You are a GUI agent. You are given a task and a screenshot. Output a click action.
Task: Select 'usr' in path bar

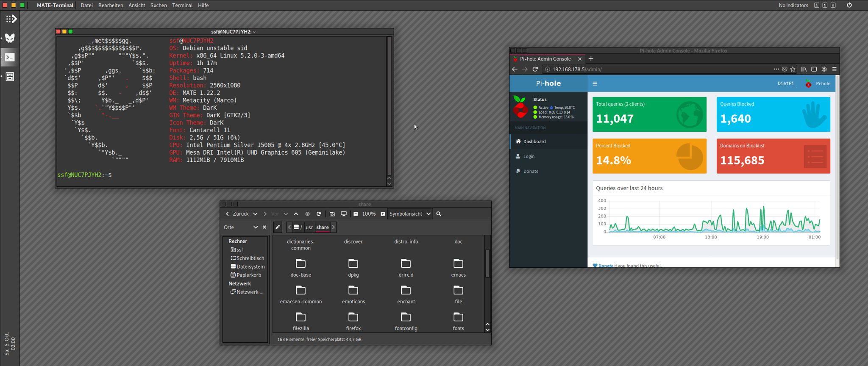point(309,227)
